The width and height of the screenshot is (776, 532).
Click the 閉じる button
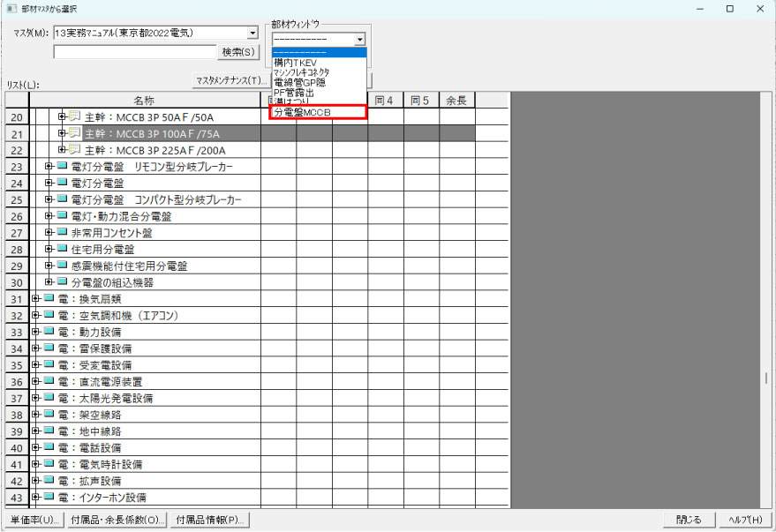tap(689, 520)
